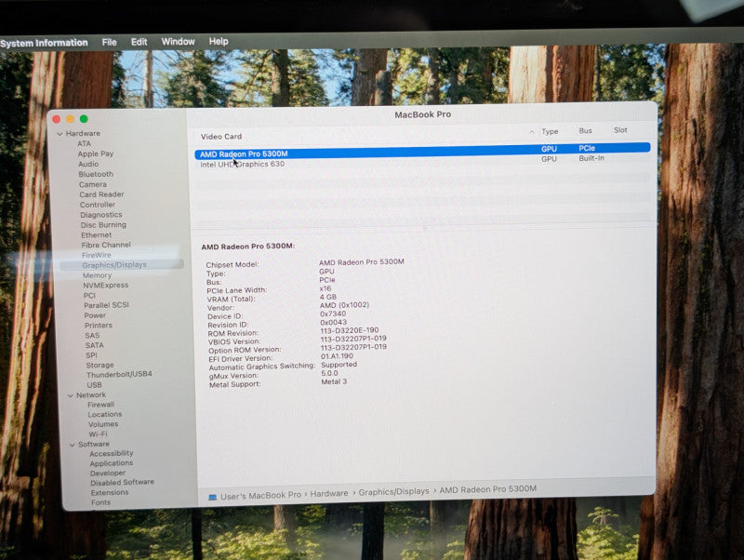Select Diagnostics in the sidebar
This screenshot has width=744, height=560.
101,215
